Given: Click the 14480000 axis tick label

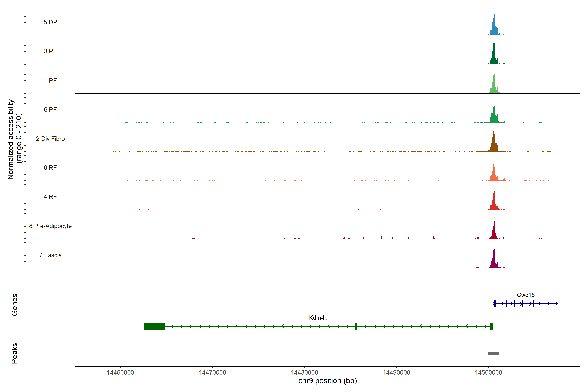Looking at the screenshot, I should click(304, 373).
